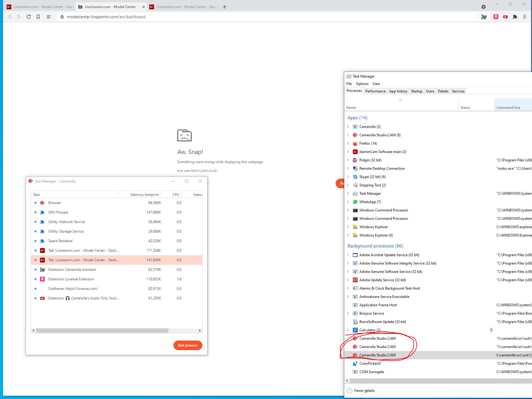The width and height of the screenshot is (532, 399).
Task: Open the browser main hamburger menu
Action: tap(525, 17)
